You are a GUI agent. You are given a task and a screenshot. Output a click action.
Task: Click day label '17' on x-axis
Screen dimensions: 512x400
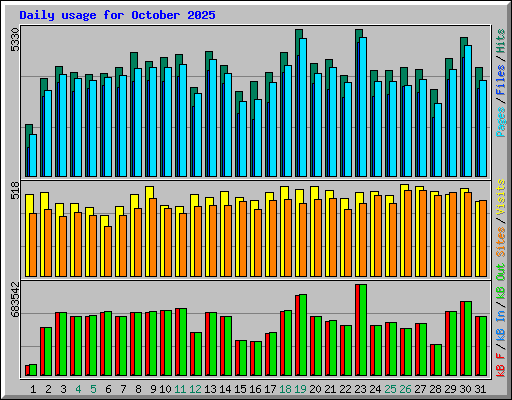[x=270, y=389]
